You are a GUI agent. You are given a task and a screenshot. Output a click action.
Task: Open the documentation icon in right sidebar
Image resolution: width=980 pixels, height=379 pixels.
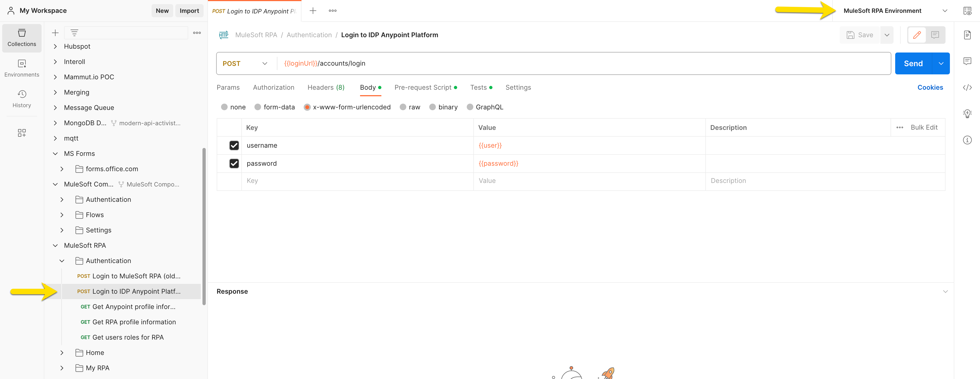[x=967, y=35]
